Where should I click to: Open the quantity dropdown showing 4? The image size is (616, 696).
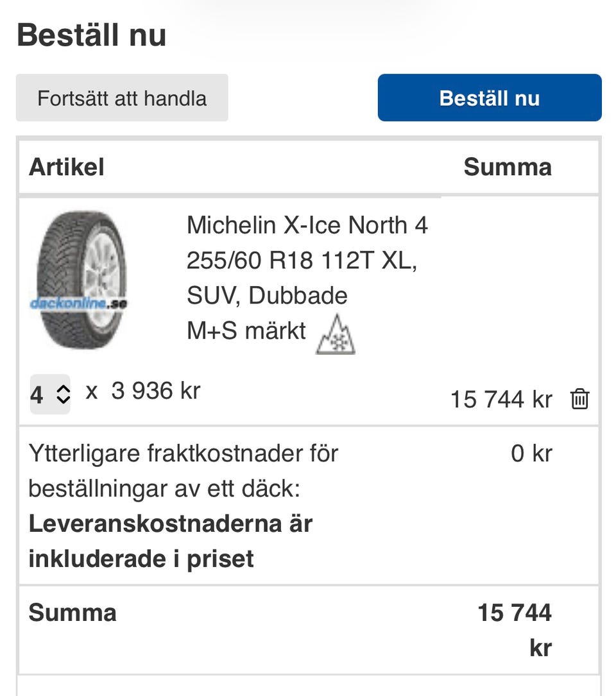coord(49,394)
